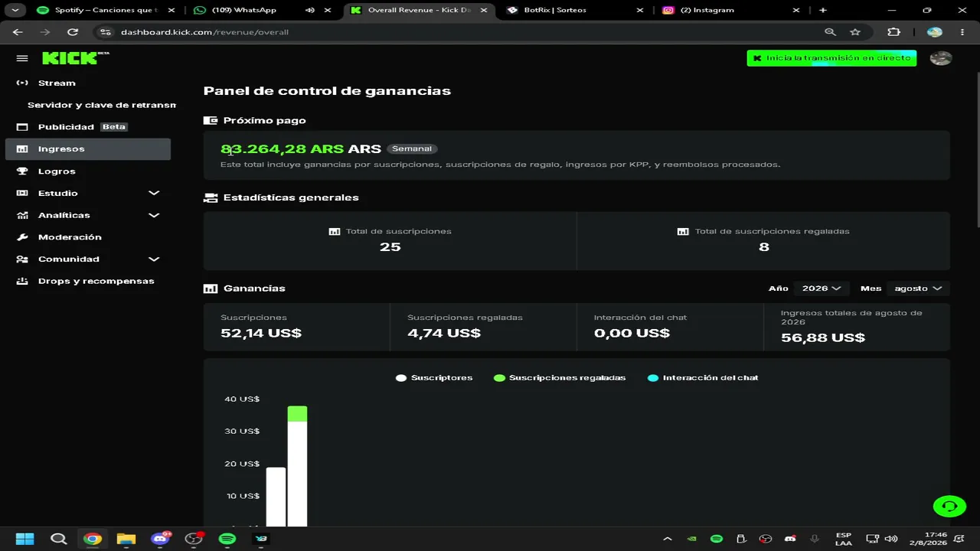Click the shorter white chart bar

point(276,497)
